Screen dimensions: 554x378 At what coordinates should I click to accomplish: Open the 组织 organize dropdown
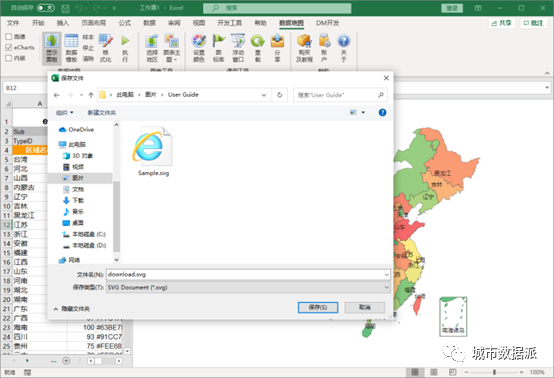(x=65, y=113)
